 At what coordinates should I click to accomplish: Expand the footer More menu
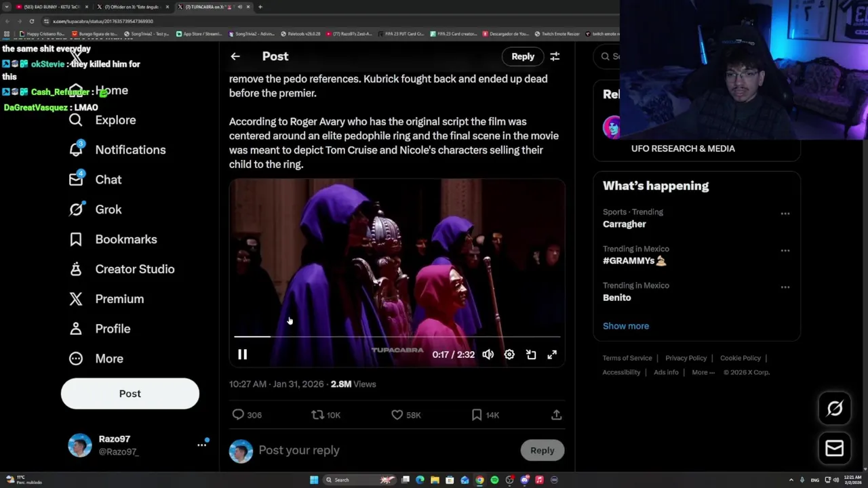[703, 372]
